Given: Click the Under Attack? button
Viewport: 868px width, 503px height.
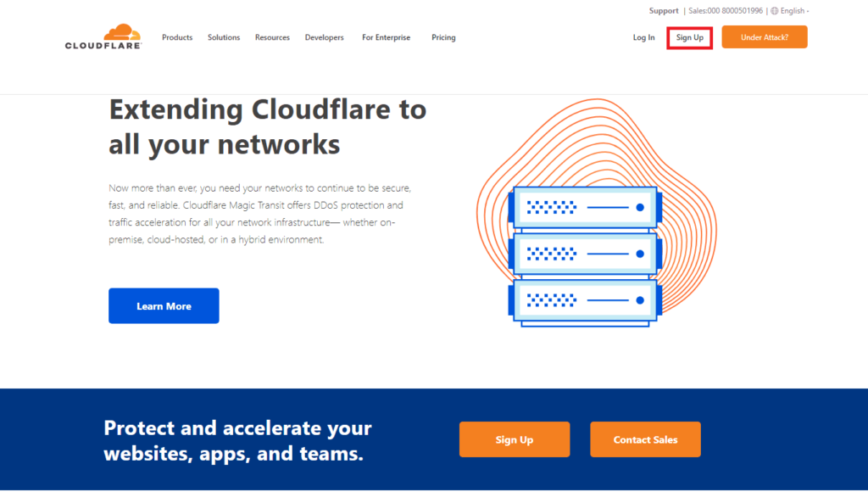Looking at the screenshot, I should 765,37.
